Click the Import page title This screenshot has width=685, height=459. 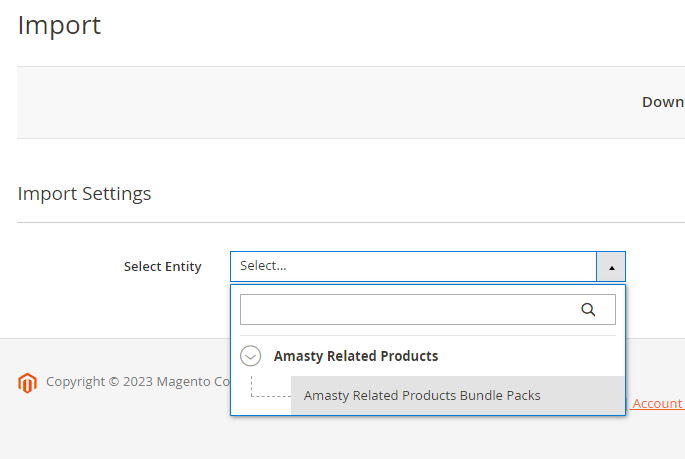(x=59, y=25)
